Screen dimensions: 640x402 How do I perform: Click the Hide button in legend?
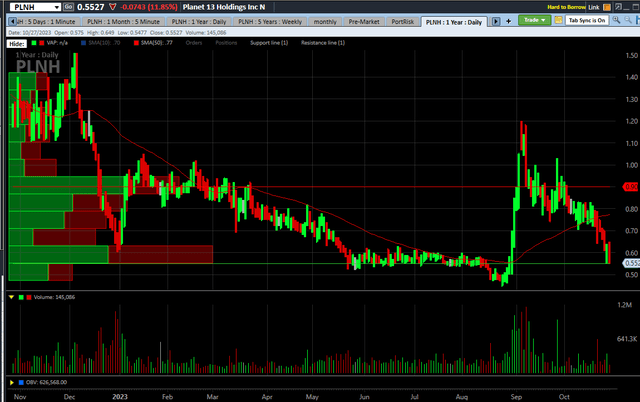point(16,44)
